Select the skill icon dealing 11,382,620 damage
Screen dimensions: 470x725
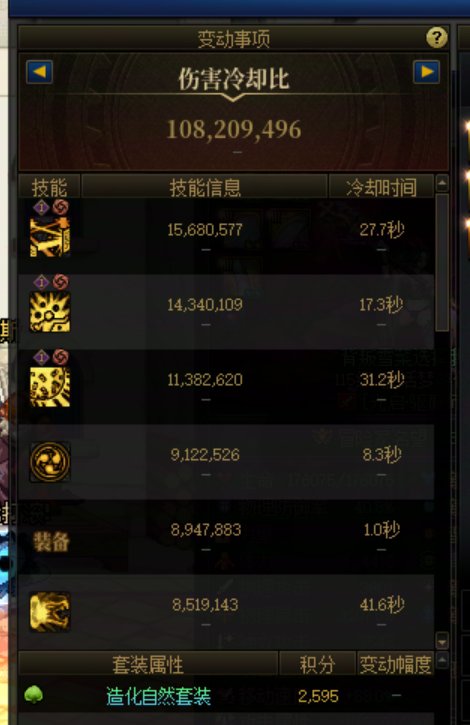point(50,387)
